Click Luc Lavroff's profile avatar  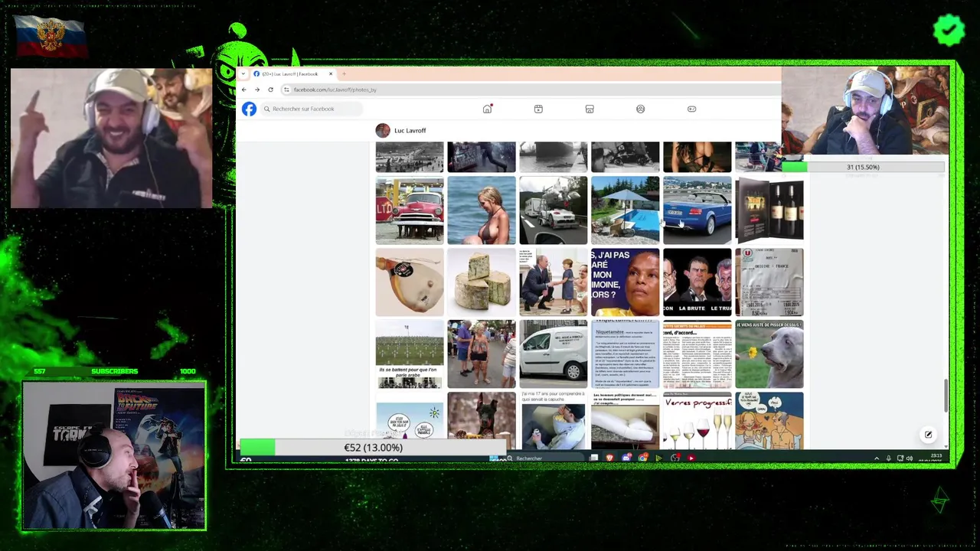[x=383, y=130]
